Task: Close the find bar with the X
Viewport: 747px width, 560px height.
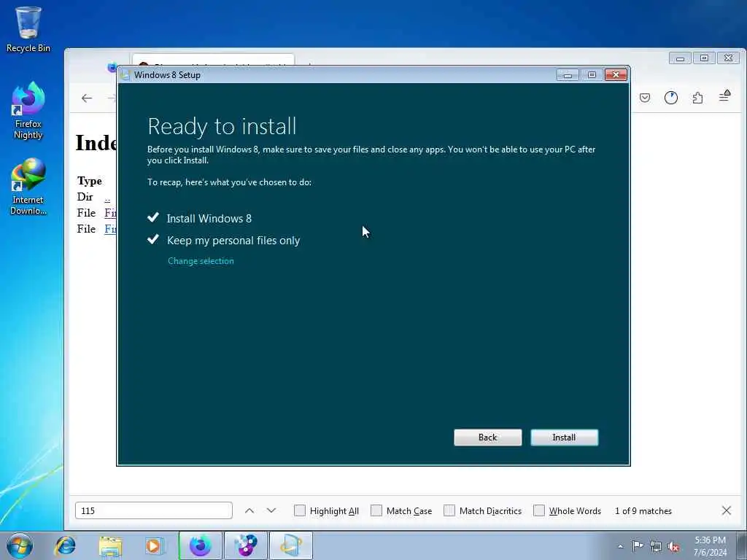Action: [726, 510]
